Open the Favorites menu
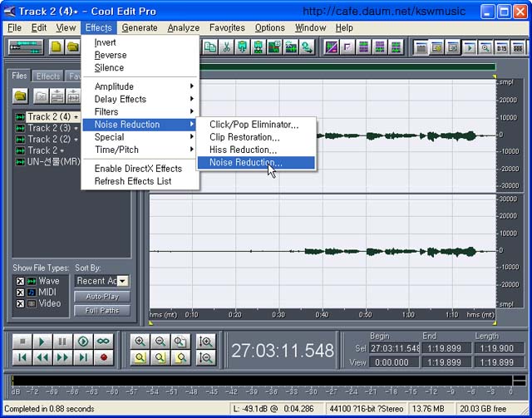Screen dimensions: 532x418 (x=227, y=27)
